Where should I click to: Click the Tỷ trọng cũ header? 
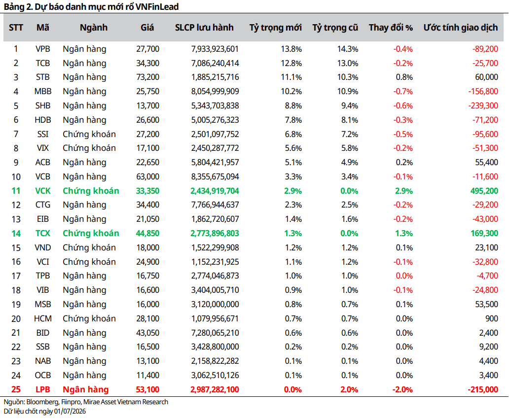click(335, 28)
